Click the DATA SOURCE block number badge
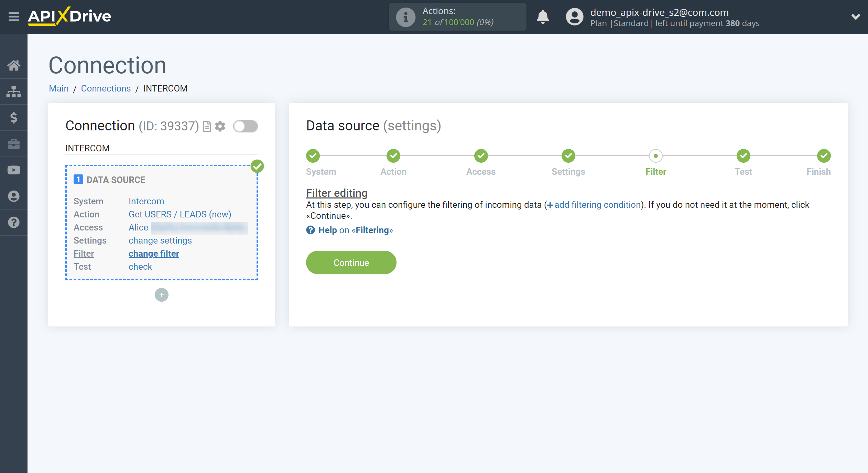Screen dimensions: 868x473 (x=78, y=180)
